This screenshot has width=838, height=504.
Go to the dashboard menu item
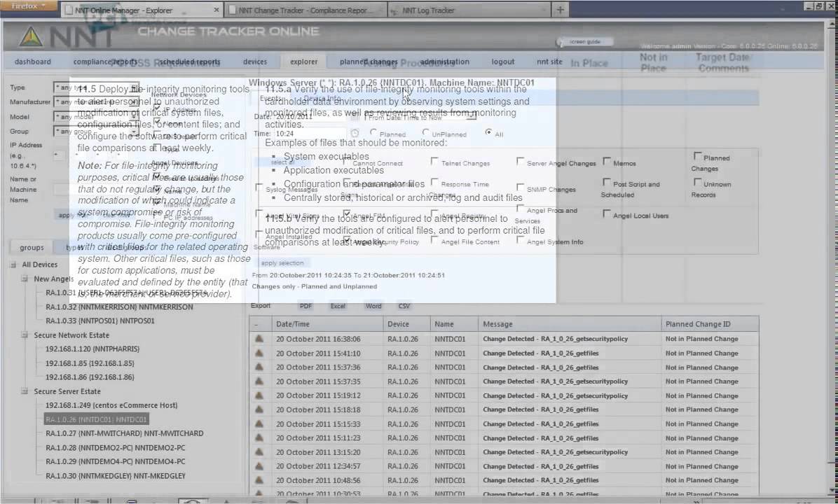pyautogui.click(x=33, y=62)
